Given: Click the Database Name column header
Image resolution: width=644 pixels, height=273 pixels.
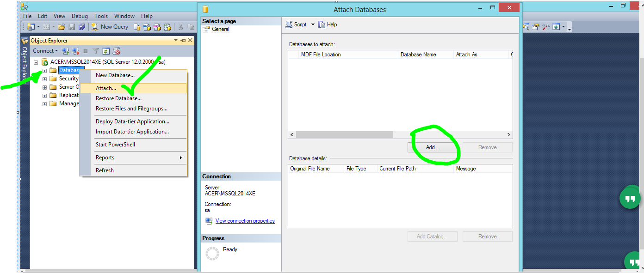Looking at the screenshot, I should tap(426, 55).
